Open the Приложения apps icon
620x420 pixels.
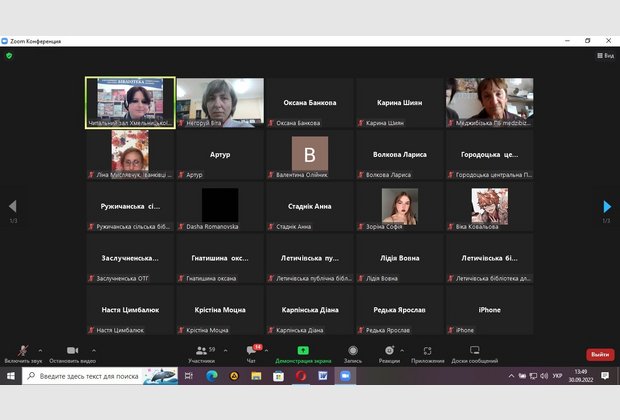[x=427, y=352]
